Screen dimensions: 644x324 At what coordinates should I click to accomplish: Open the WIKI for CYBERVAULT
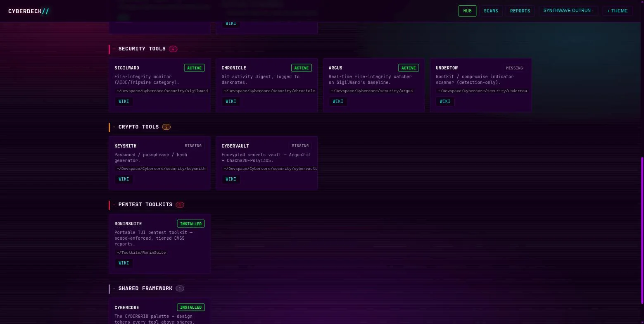(231, 179)
